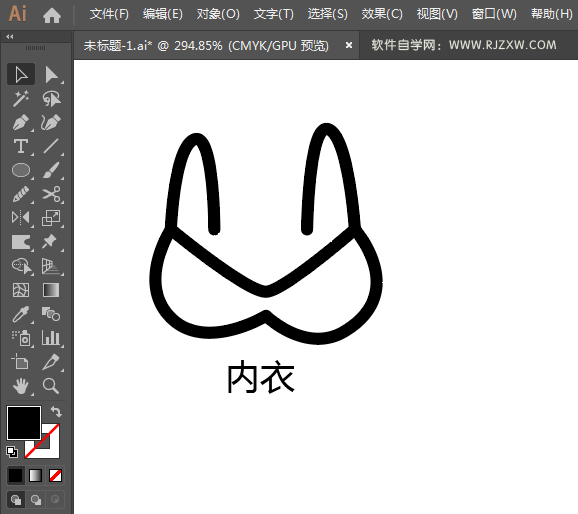Image resolution: width=578 pixels, height=514 pixels.
Task: Pick the Eyedropper tool
Action: pyautogui.click(x=21, y=314)
